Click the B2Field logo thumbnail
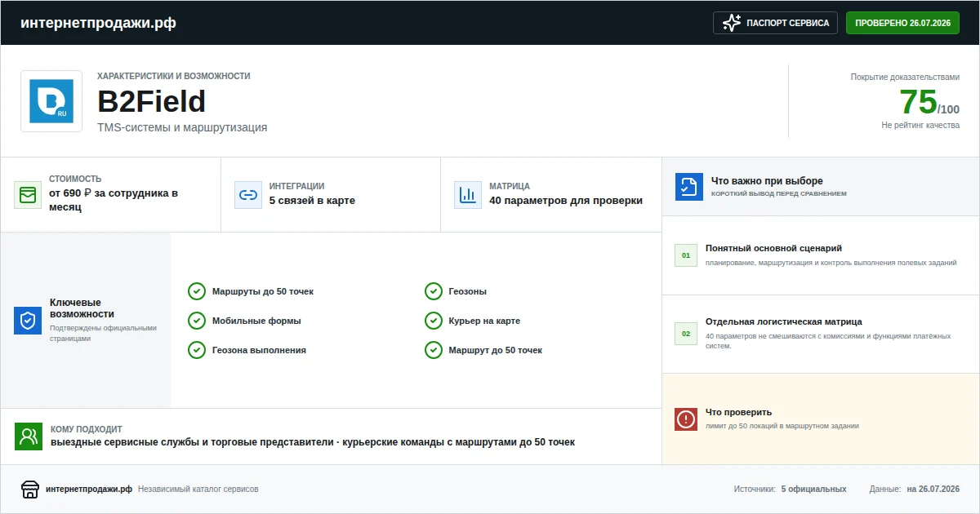 pos(51,101)
